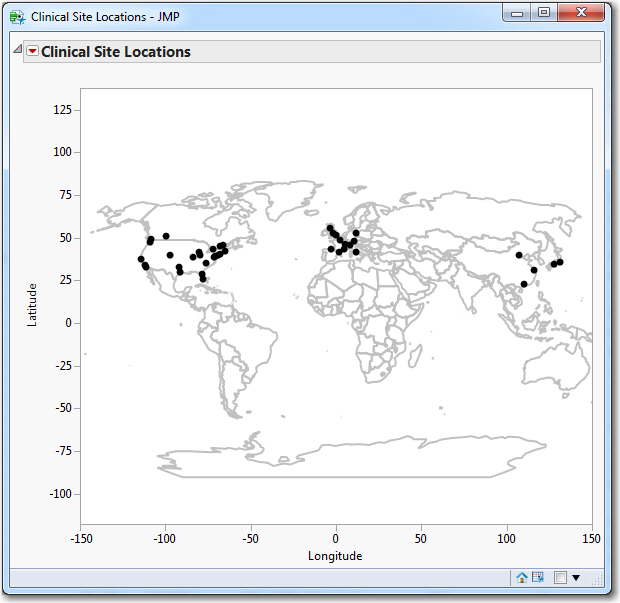
Task: Open the JMP Home Window icon
Action: tap(522, 578)
